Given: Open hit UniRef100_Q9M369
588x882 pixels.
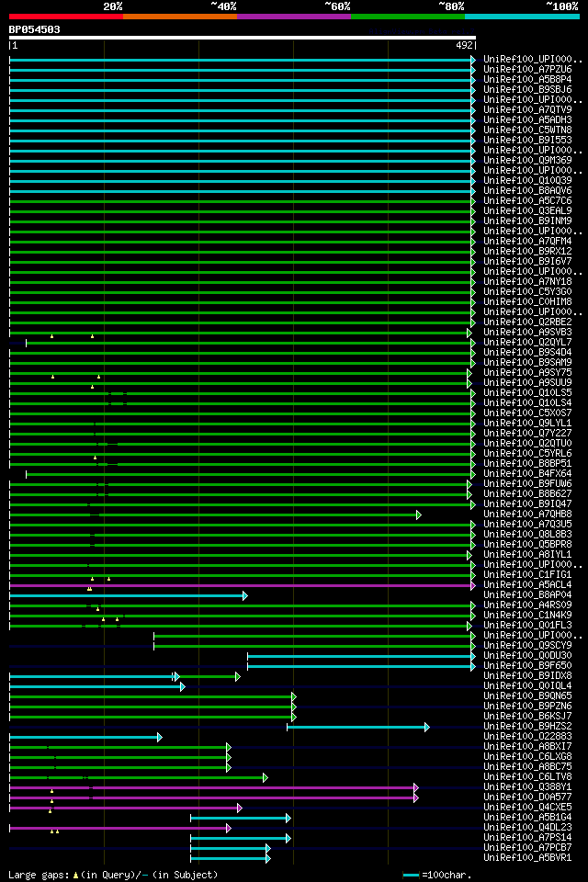Looking at the screenshot, I should [527, 160].
